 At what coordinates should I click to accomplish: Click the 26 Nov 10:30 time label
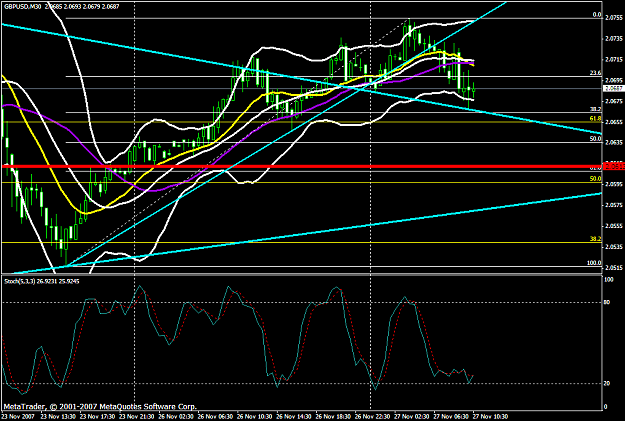tap(255, 416)
